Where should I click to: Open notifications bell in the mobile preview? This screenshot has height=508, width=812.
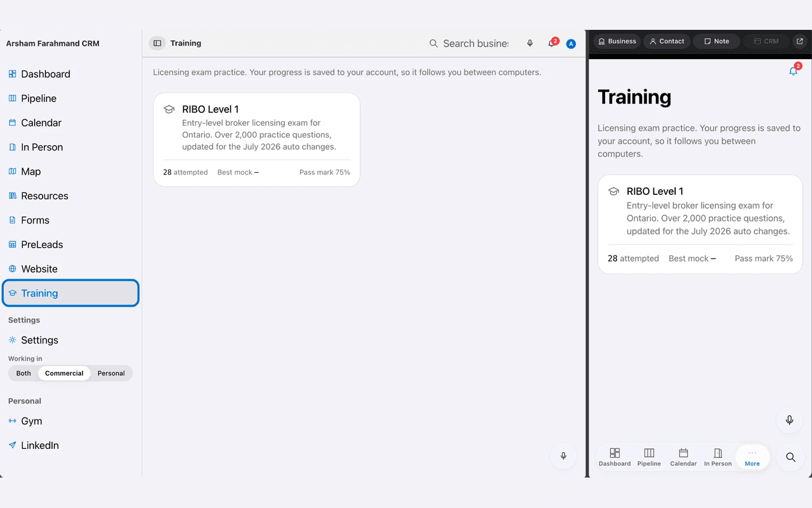794,70
